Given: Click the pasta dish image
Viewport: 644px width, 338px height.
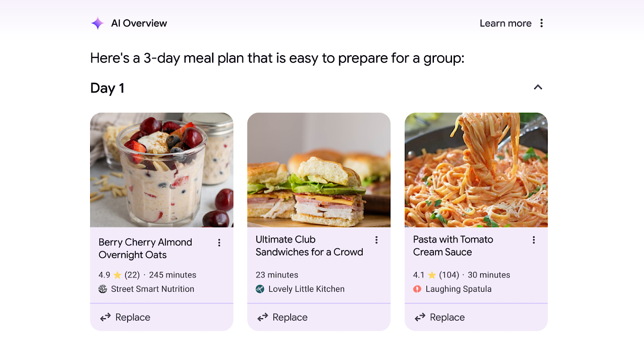Looking at the screenshot, I should (476, 170).
